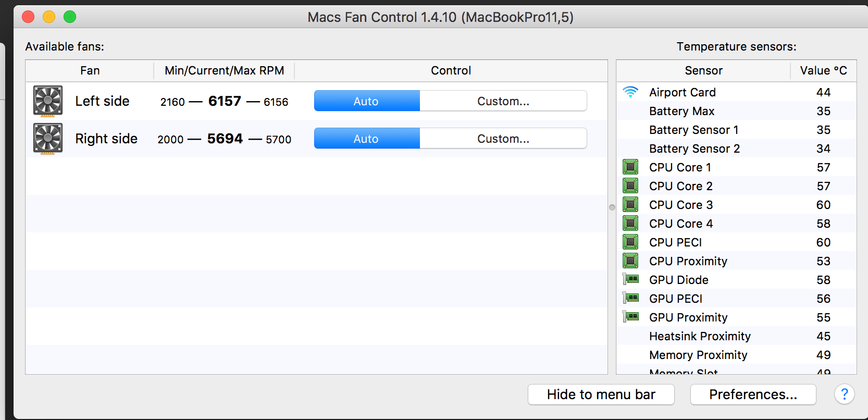
Task: Click the split divider handle between panels
Action: point(612,207)
